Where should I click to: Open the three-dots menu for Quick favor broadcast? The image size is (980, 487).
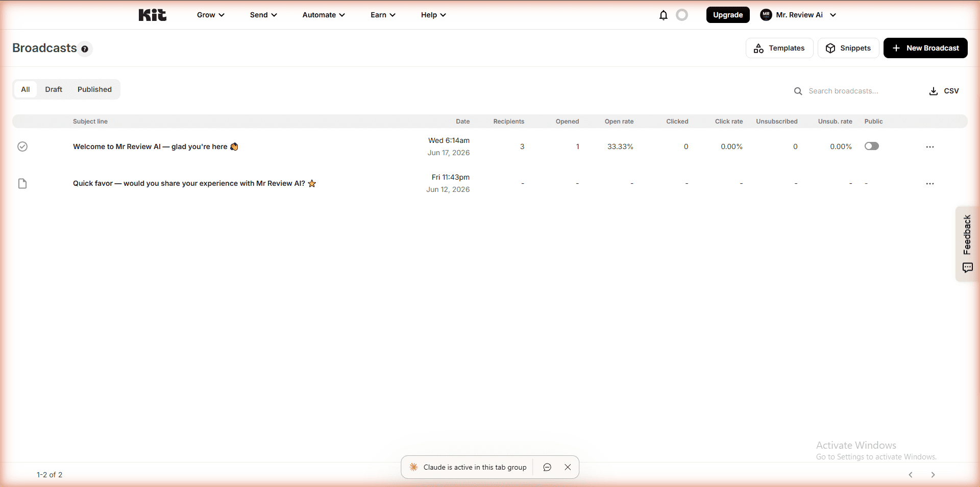click(x=930, y=183)
